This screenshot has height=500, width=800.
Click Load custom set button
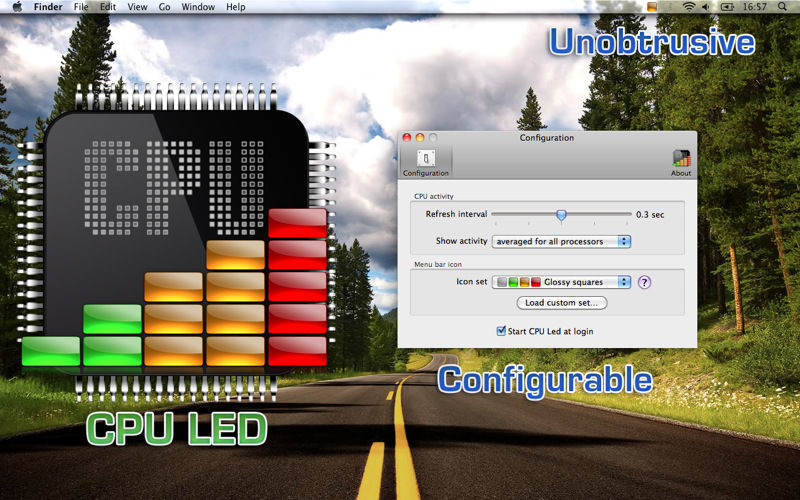pos(562,303)
